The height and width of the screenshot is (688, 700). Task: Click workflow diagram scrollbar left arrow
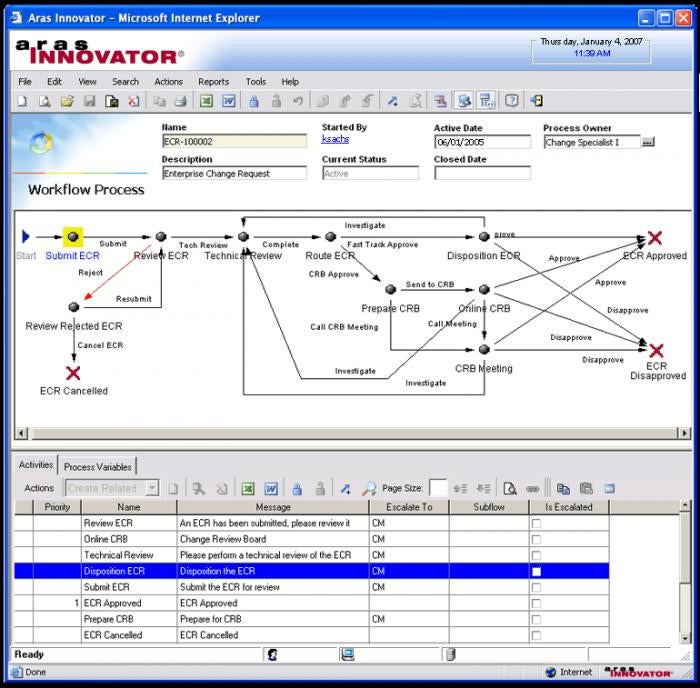click(x=21, y=433)
